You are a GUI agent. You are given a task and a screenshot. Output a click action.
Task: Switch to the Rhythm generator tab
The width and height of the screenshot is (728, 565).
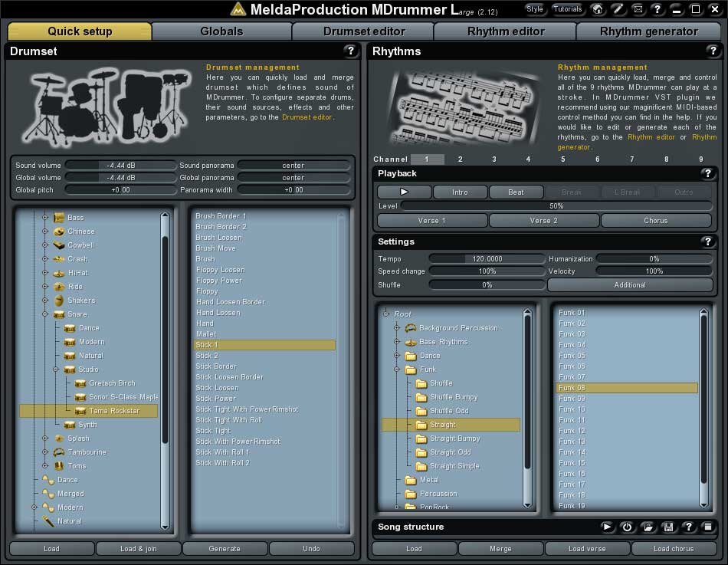[x=648, y=31]
